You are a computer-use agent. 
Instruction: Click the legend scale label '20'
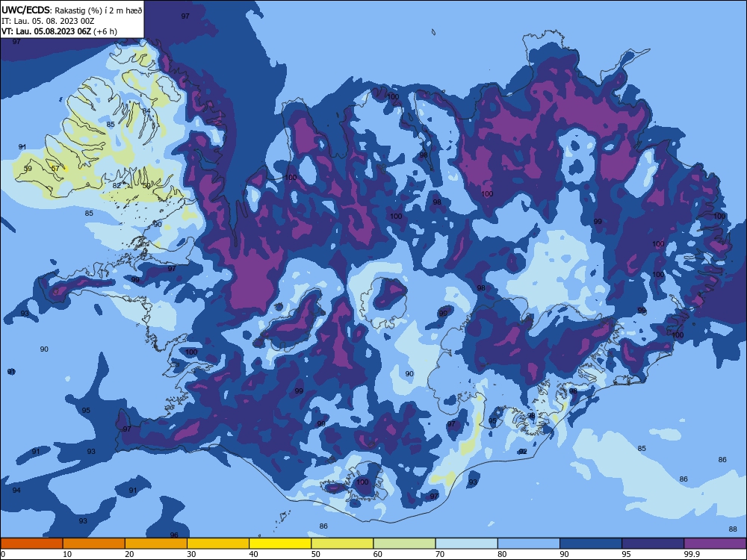(x=129, y=554)
